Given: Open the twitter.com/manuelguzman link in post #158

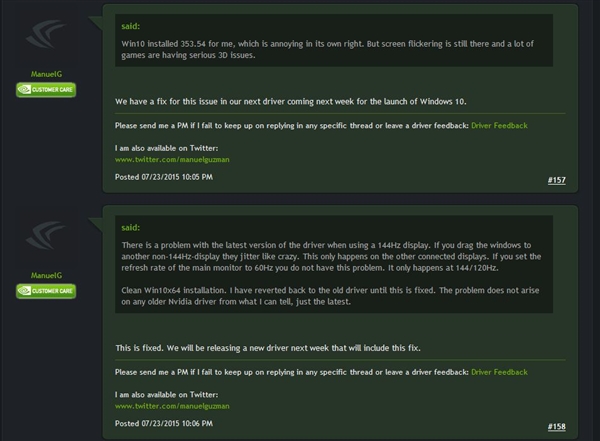Looking at the screenshot, I should click(x=160, y=406).
